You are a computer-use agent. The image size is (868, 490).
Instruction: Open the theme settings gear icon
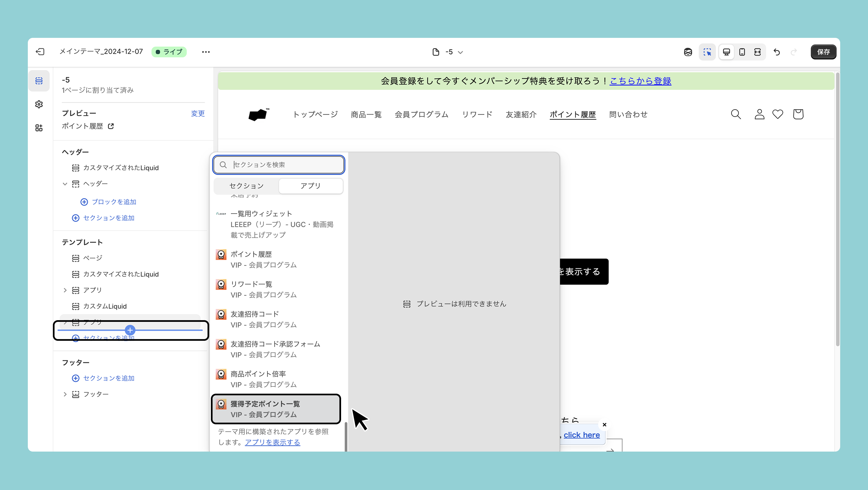point(39,104)
